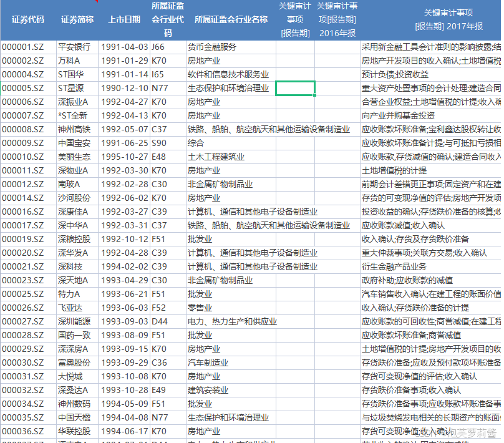504x443 pixels.
Task: Select the 深圳能源 cell
Action: pyautogui.click(x=77, y=321)
